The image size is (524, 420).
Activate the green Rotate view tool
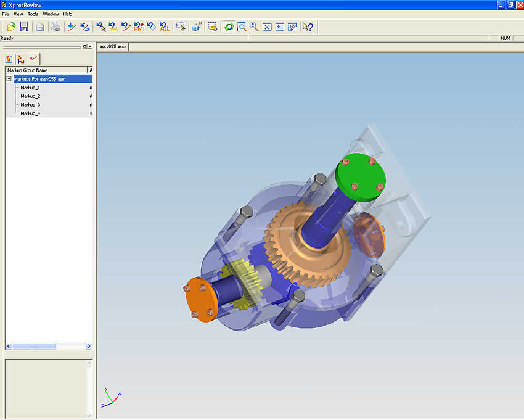[229, 27]
